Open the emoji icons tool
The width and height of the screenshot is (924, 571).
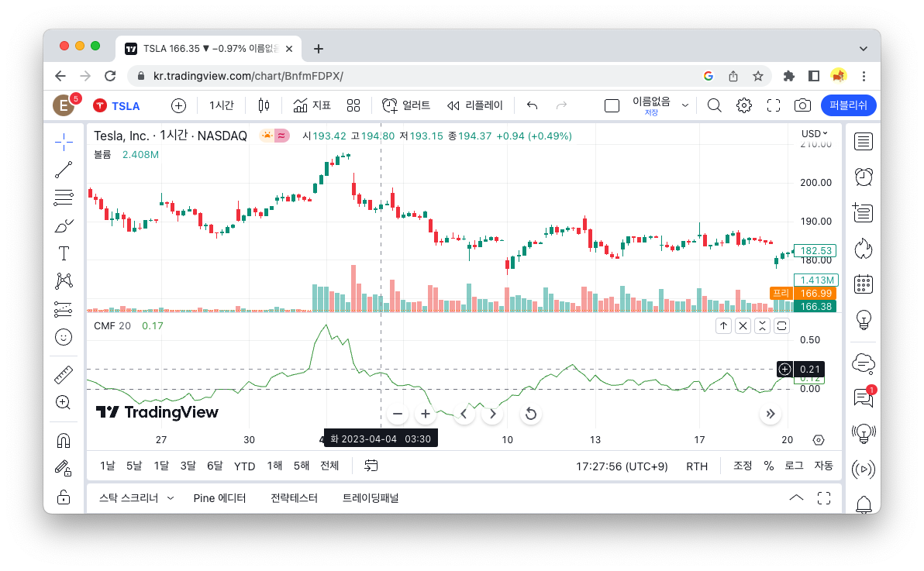tap(64, 337)
